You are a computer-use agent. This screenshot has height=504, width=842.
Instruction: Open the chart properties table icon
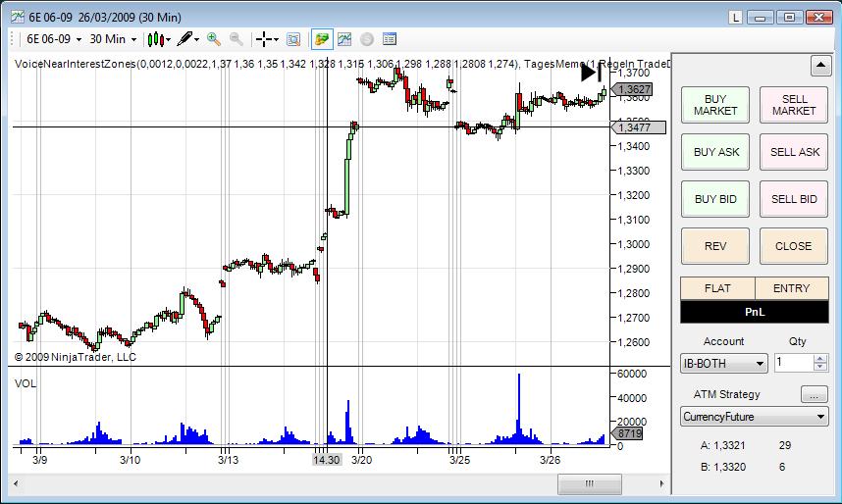tap(390, 39)
